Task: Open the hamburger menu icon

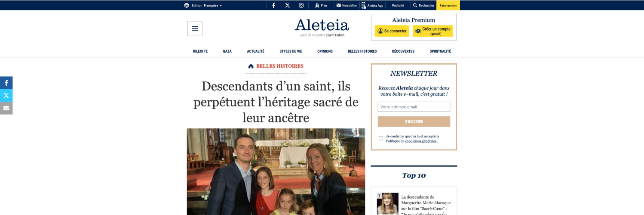Action: 195,28
